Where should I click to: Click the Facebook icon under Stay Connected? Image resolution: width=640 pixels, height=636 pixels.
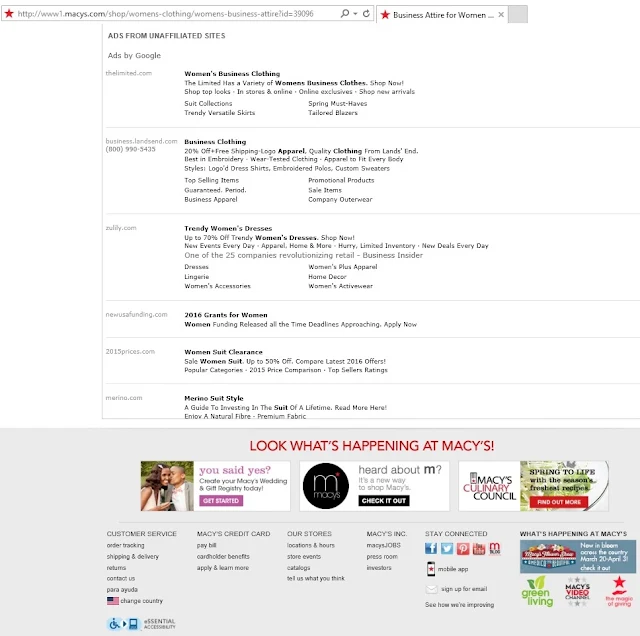tap(431, 548)
